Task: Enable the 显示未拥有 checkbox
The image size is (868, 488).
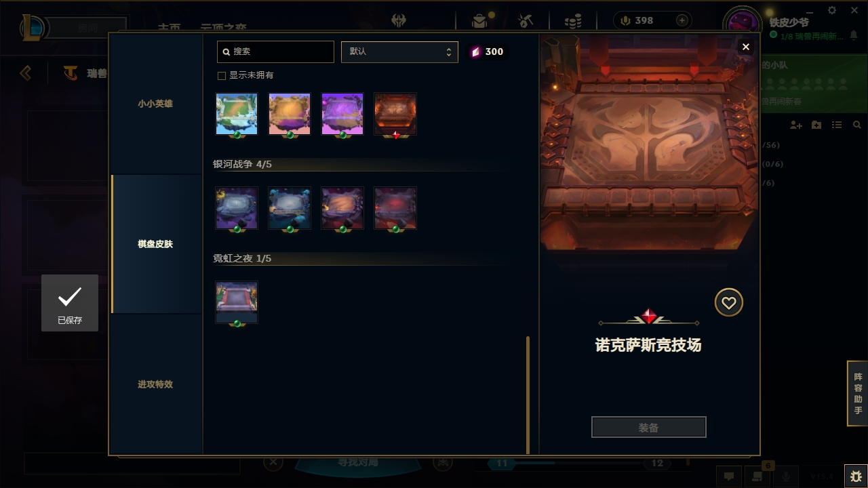Action: point(221,75)
